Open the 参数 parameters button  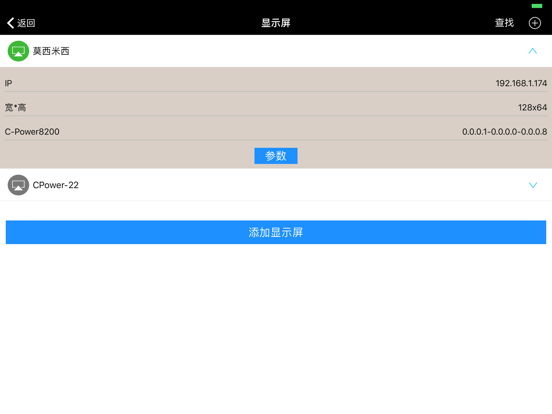pyautogui.click(x=276, y=156)
